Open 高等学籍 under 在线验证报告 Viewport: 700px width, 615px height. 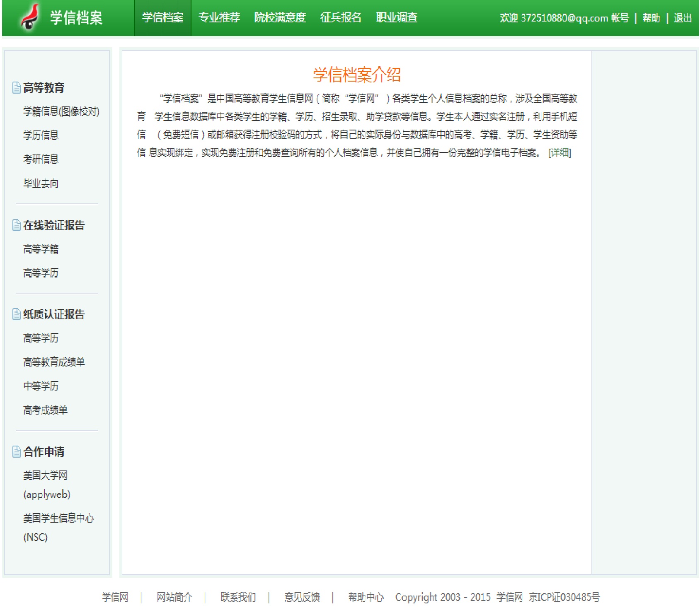point(41,249)
